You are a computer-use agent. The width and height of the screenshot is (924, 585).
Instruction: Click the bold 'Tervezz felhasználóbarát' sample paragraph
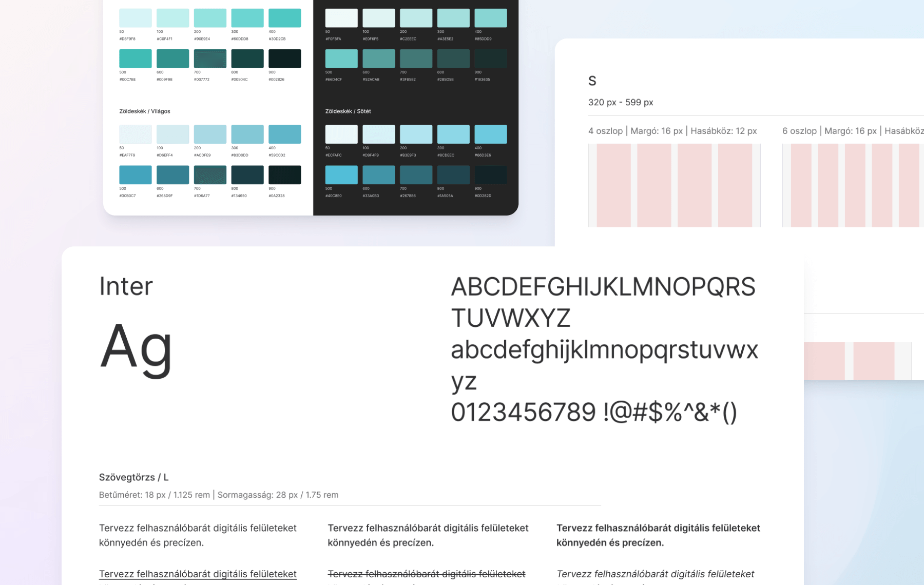click(659, 535)
